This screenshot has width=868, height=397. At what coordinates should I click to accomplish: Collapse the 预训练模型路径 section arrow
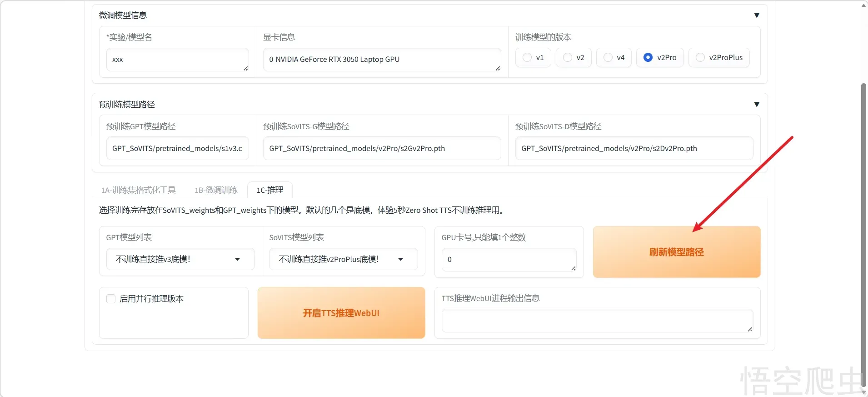click(x=756, y=105)
